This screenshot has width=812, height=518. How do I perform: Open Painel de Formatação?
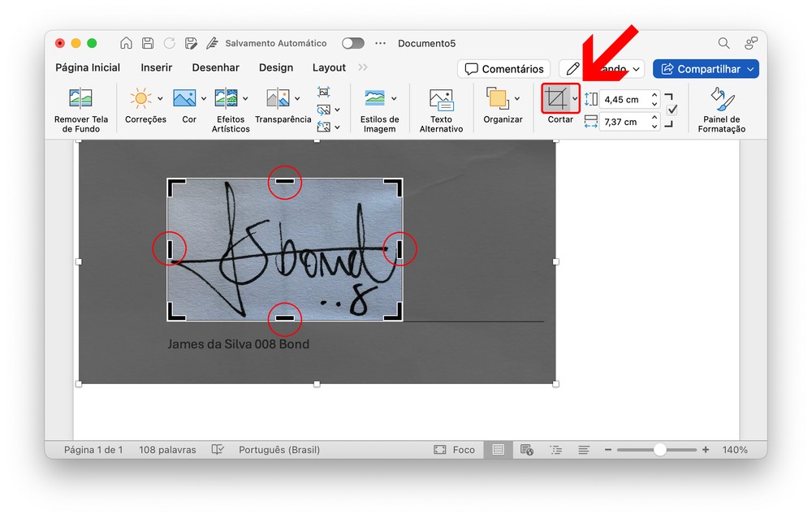pyautogui.click(x=721, y=100)
